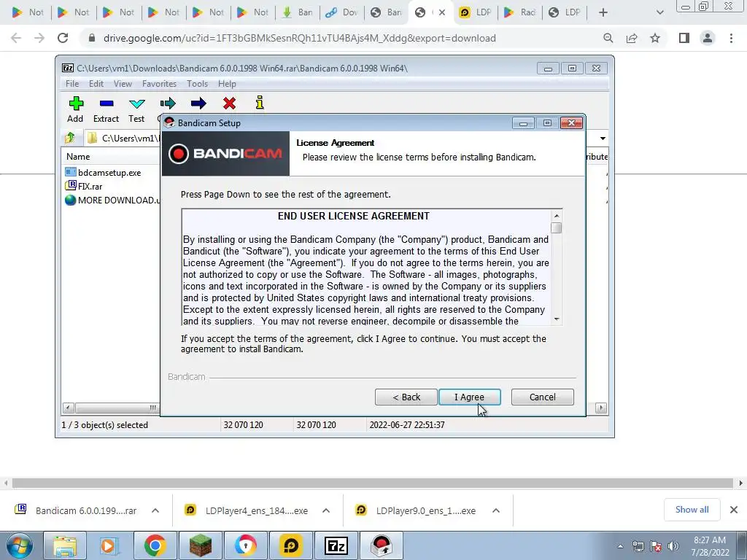
Task: Click the share page icon in Chrome
Action: (x=632, y=38)
